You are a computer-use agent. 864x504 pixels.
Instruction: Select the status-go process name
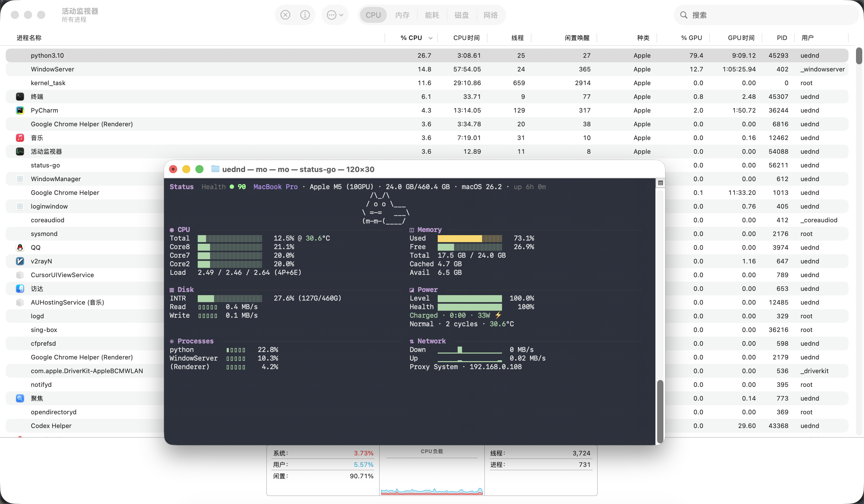pos(45,165)
